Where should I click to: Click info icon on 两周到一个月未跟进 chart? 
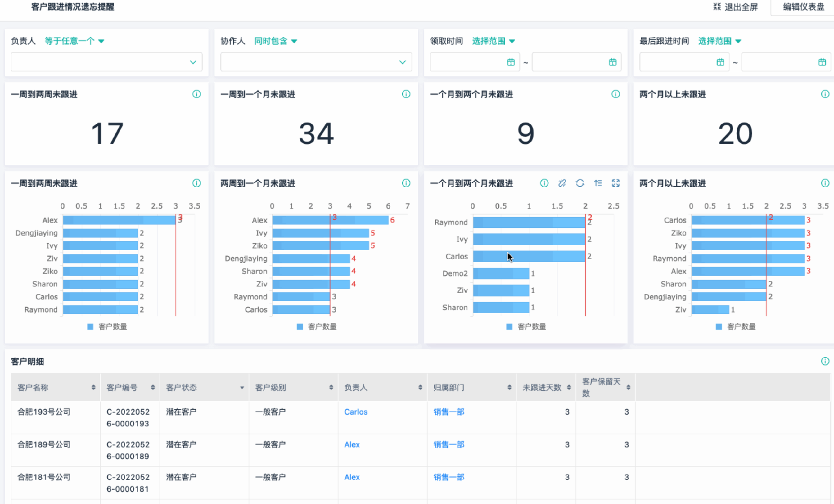tap(406, 183)
